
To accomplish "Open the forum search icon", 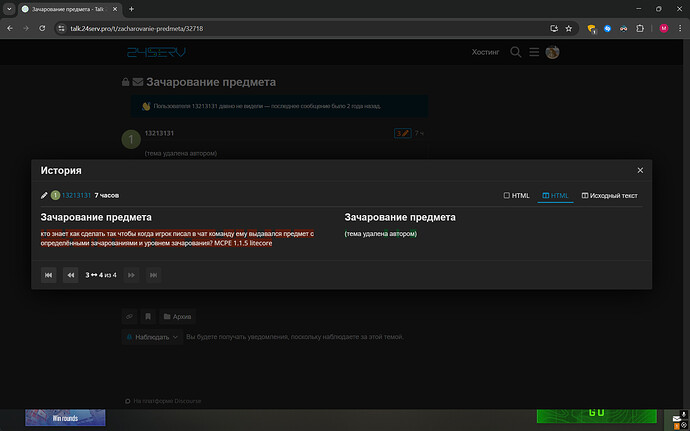I will [x=515, y=52].
